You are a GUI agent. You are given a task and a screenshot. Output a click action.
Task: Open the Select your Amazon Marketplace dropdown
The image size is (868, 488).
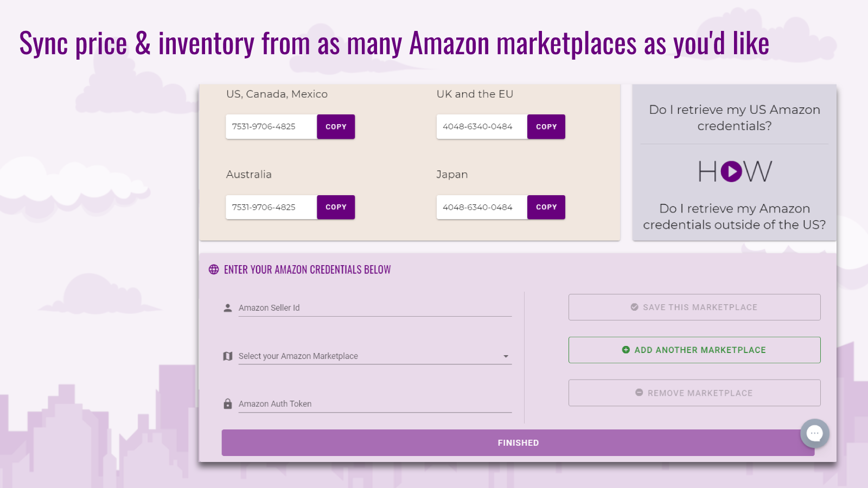374,356
